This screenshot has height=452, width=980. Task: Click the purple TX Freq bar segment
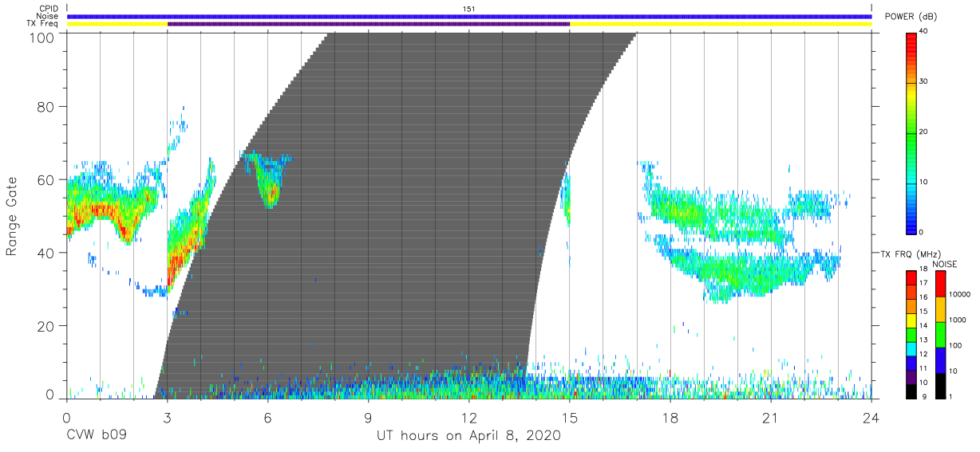pyautogui.click(x=369, y=24)
